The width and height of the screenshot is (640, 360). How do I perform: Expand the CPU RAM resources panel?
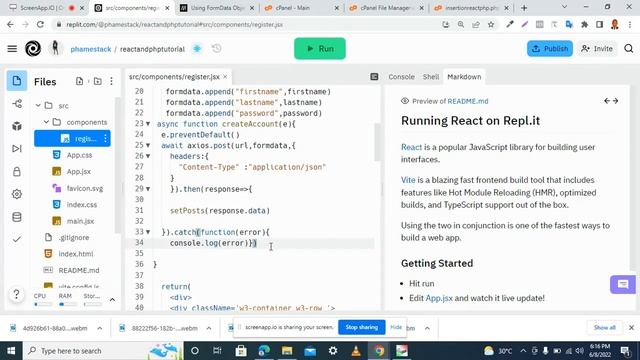[x=112, y=300]
